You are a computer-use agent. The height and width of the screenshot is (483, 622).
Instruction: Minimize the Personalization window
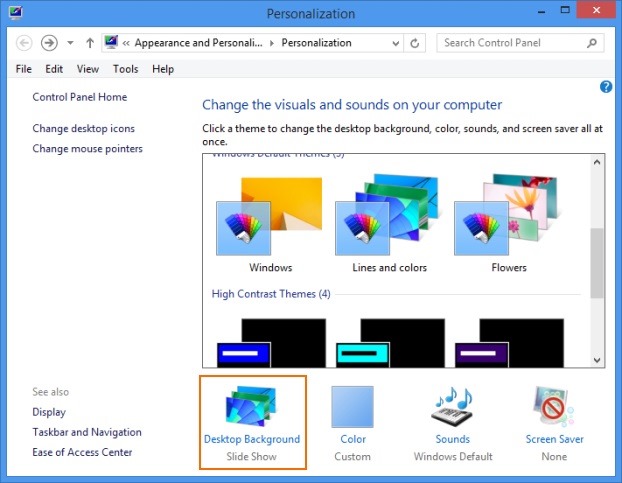pos(541,12)
